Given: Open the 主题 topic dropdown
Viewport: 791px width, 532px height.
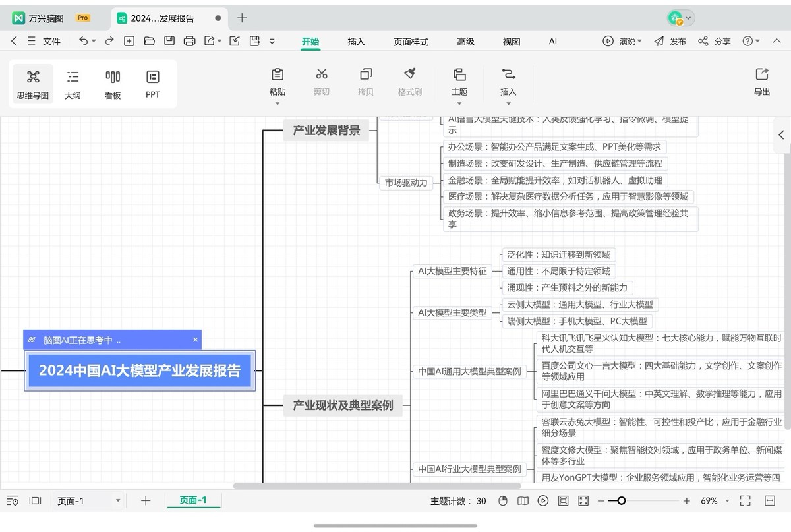Looking at the screenshot, I should coord(459,103).
